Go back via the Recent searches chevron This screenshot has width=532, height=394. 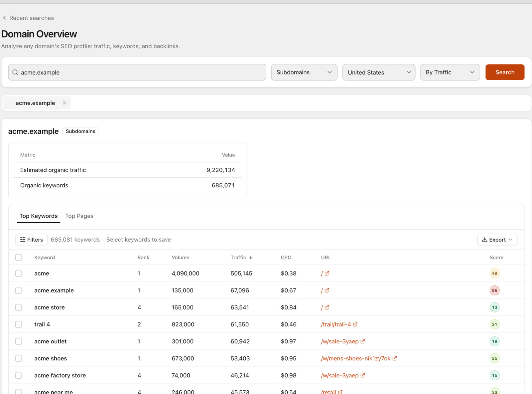(4, 18)
